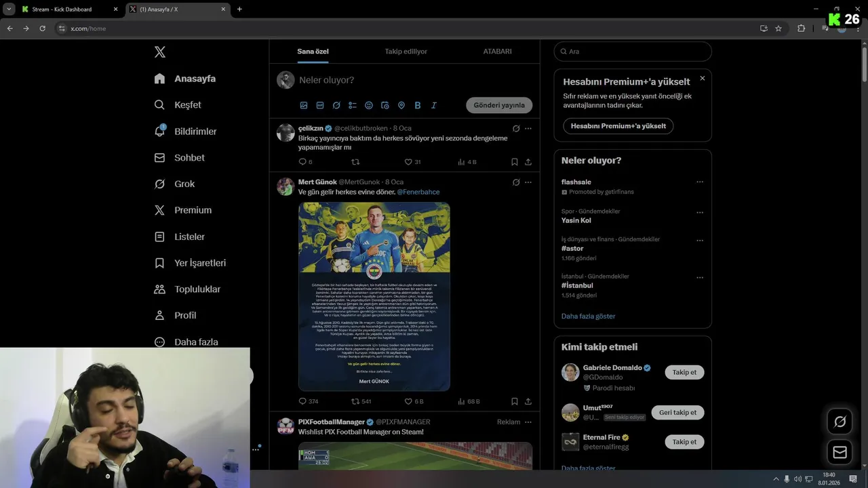Screen dimensions: 868x488
Task: Click the Gönderi yayınla button
Action: tap(499, 105)
